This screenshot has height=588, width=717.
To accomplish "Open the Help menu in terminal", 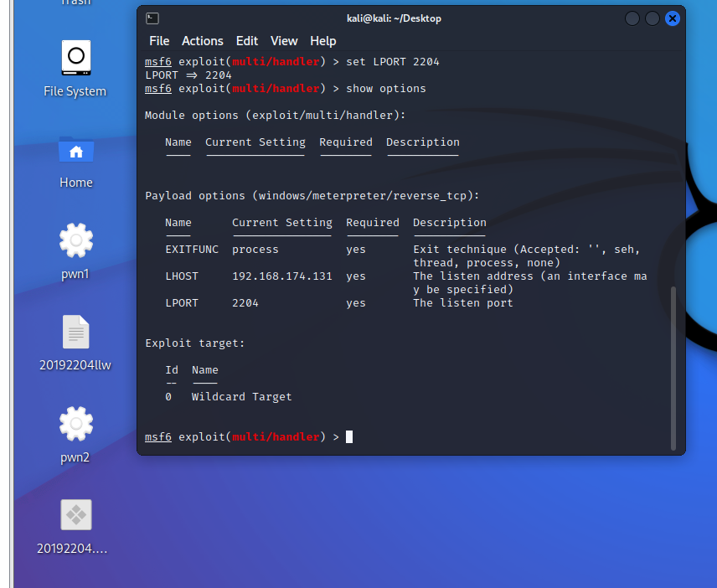I will [x=322, y=41].
